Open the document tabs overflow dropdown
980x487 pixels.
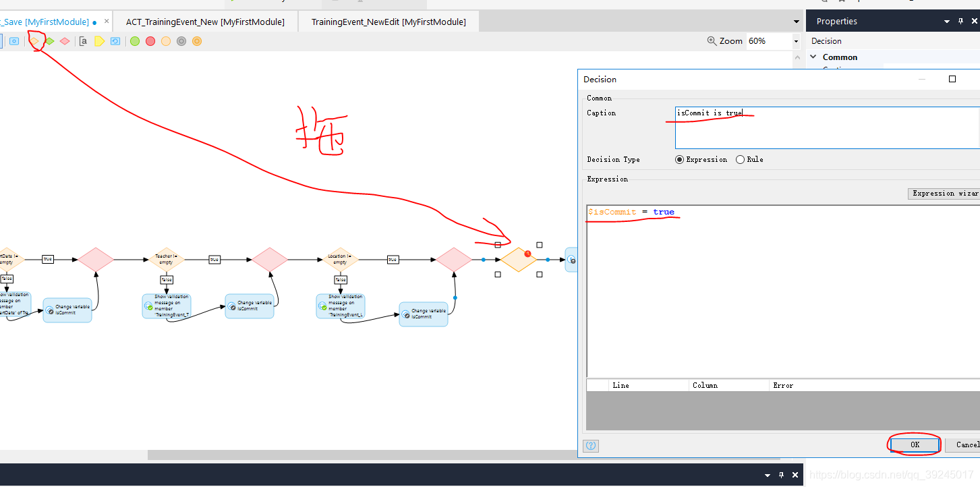click(797, 22)
